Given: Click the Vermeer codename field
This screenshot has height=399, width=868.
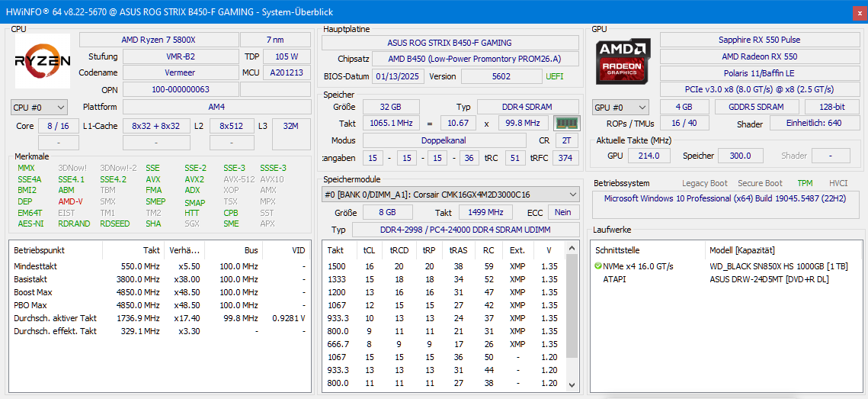Looking at the screenshot, I should [181, 72].
